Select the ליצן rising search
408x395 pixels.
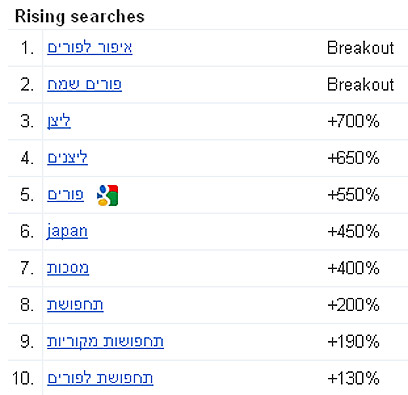point(59,121)
